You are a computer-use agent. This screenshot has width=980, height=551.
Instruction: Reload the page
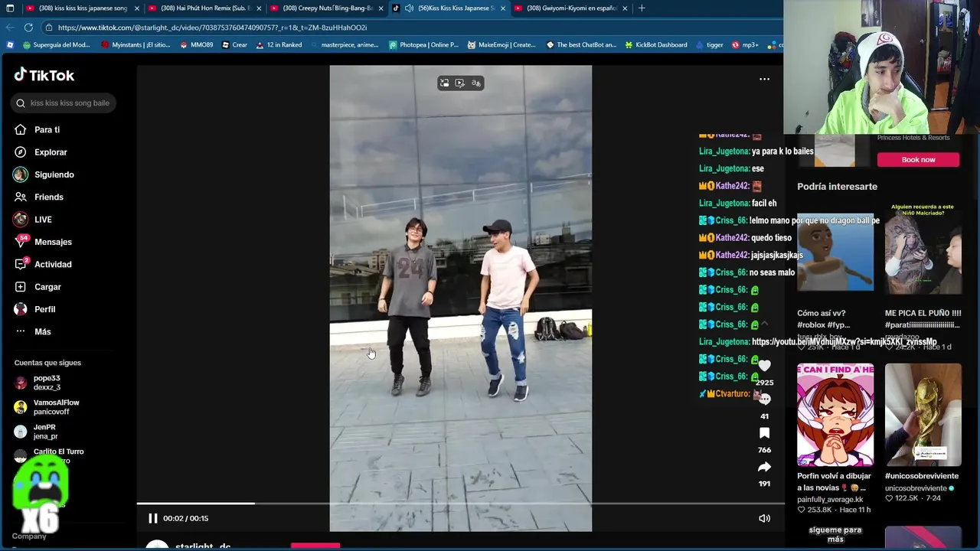[x=28, y=28]
